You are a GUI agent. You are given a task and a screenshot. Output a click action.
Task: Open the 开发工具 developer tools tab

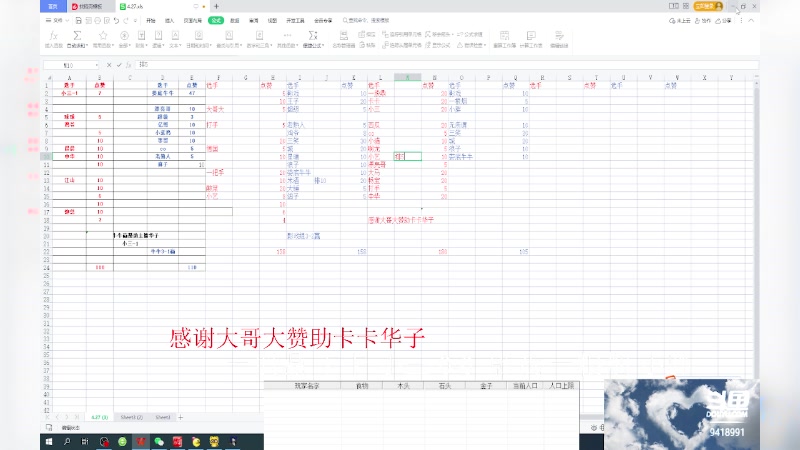[x=295, y=20]
